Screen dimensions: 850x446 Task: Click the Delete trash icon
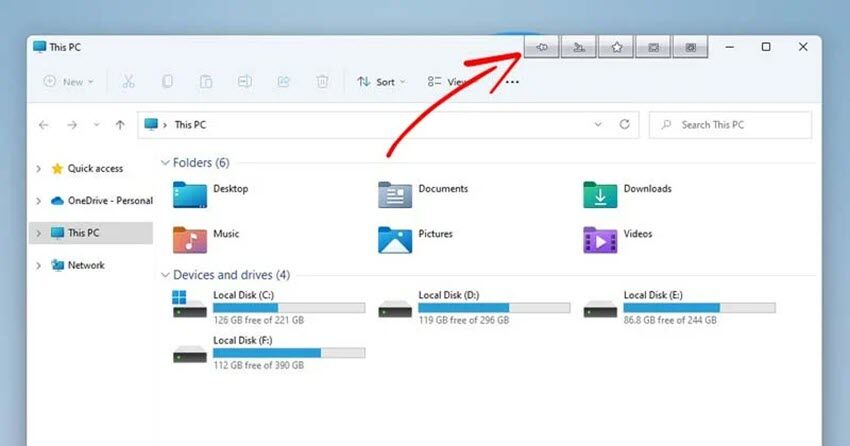(x=323, y=82)
